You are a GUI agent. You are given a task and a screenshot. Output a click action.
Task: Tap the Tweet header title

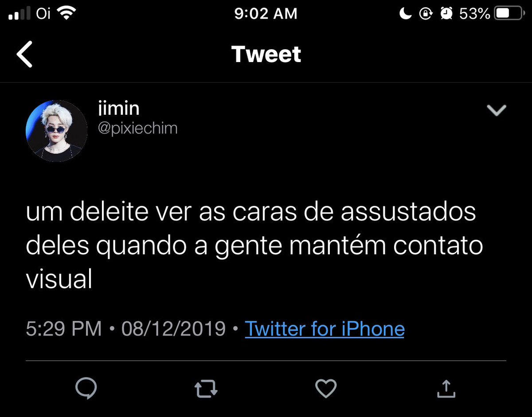[266, 55]
